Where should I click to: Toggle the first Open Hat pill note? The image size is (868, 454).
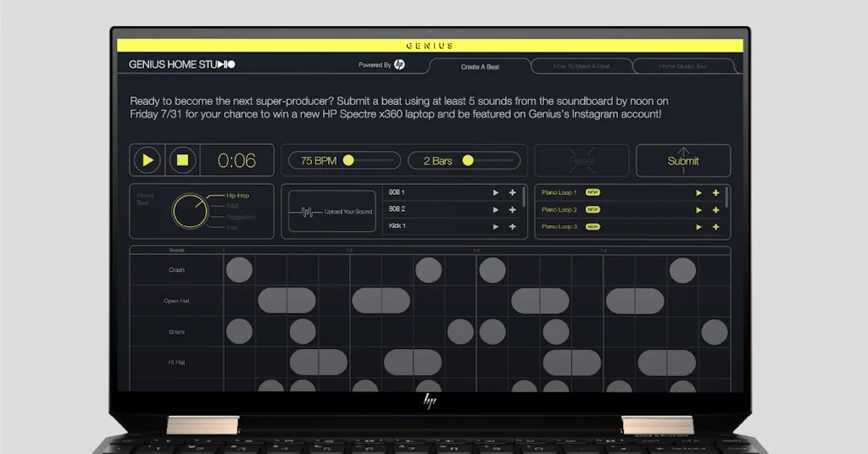click(x=287, y=301)
